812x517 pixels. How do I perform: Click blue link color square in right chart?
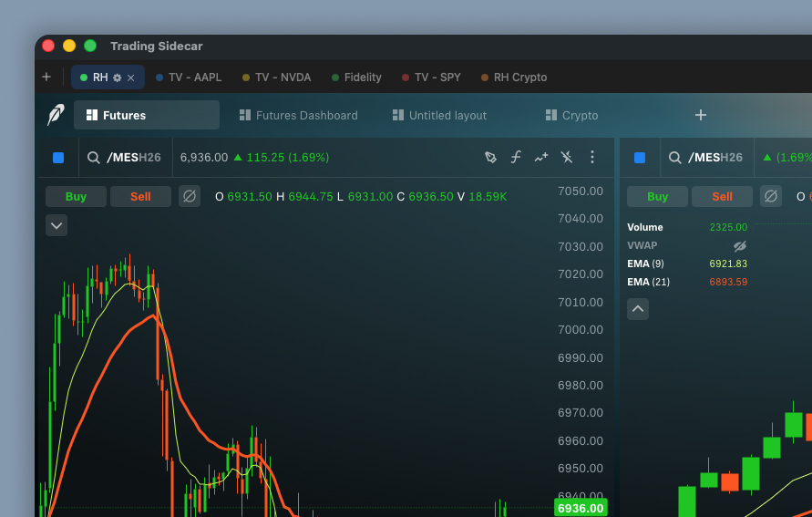640,158
